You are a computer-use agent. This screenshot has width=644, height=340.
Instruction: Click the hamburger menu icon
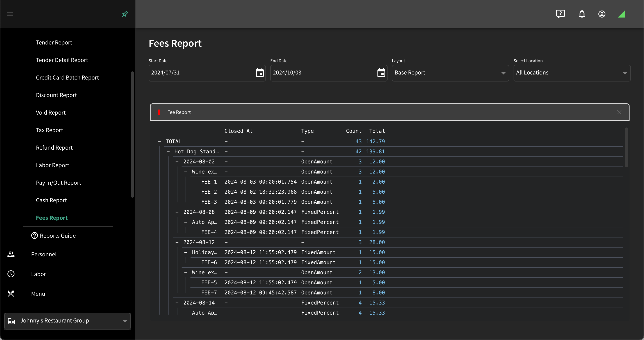pyautogui.click(x=10, y=14)
